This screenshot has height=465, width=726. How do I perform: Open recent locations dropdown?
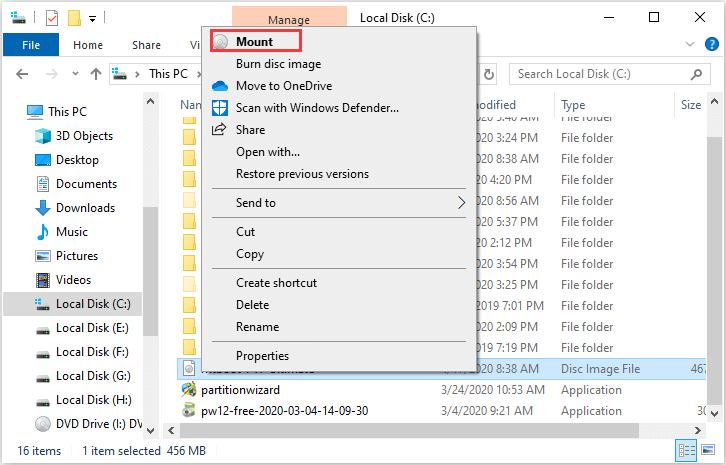pos(75,74)
